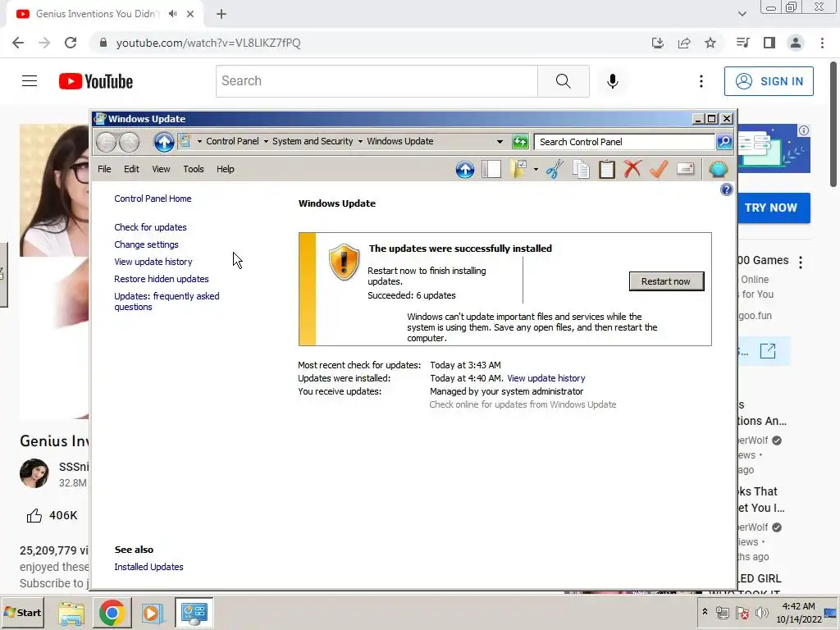
Task: Expand the arrow before Control Panel breadcrumb
Action: click(x=200, y=142)
